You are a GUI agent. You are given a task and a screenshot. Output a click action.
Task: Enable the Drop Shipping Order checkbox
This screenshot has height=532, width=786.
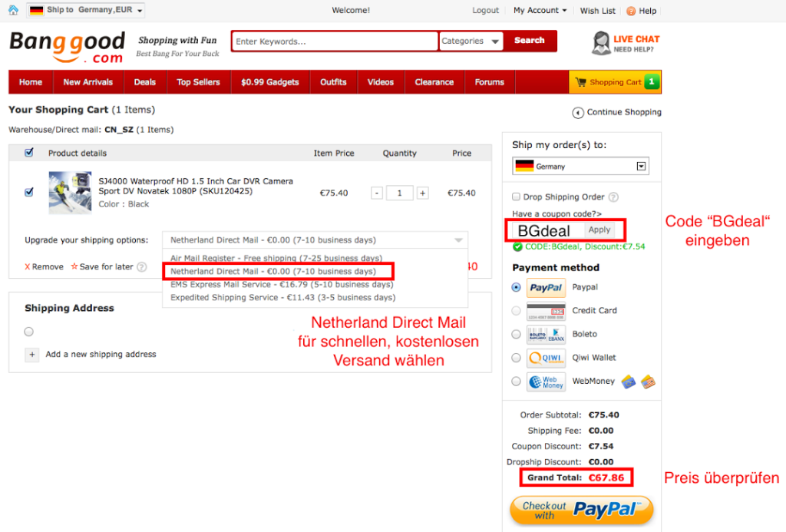point(517,197)
